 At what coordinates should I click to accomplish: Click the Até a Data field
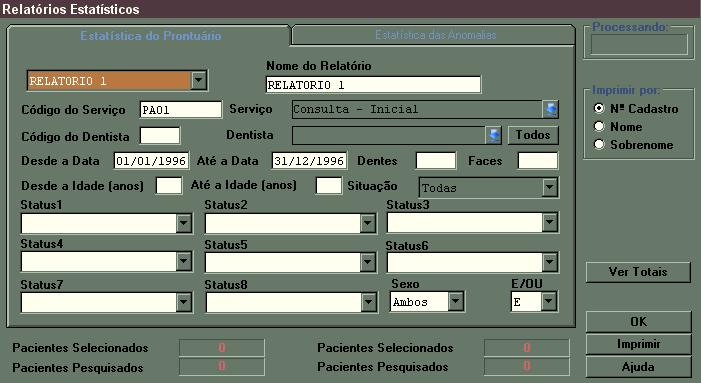[x=309, y=160]
